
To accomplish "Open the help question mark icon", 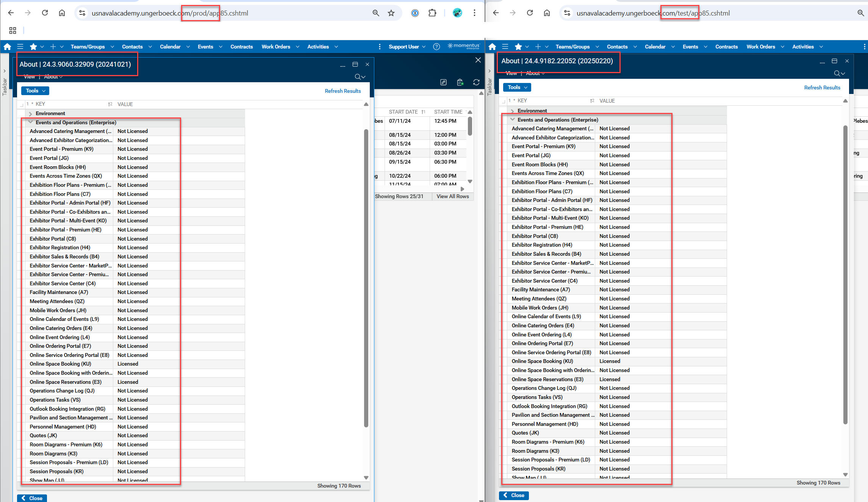I will click(x=436, y=47).
